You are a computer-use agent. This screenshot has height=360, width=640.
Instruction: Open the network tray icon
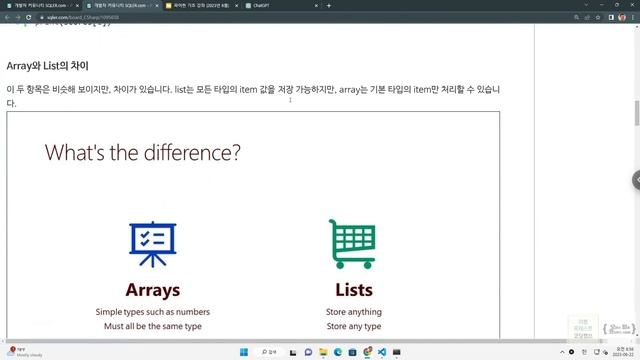click(597, 352)
